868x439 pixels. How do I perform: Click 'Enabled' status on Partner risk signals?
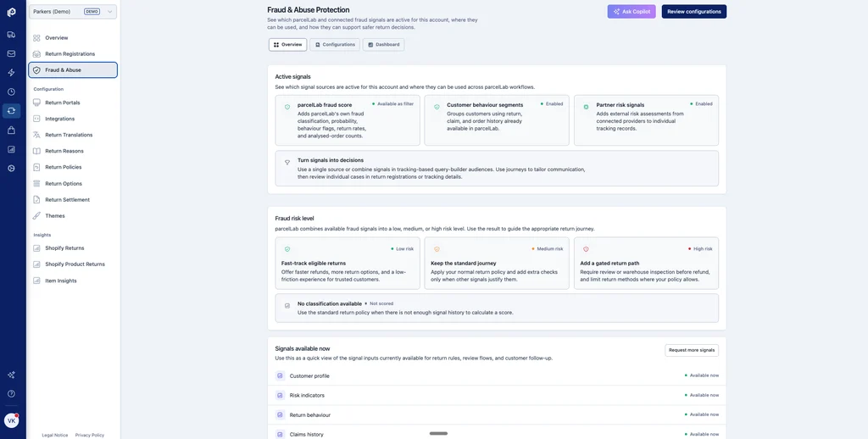(x=704, y=104)
